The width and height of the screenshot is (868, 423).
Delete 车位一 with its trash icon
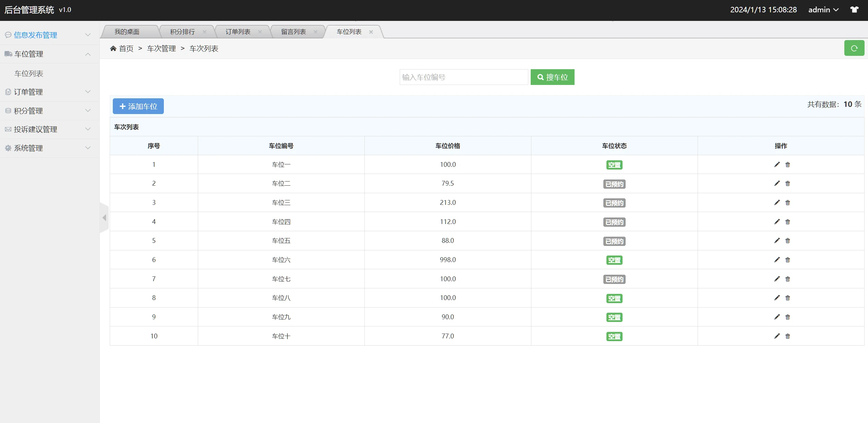click(x=788, y=165)
